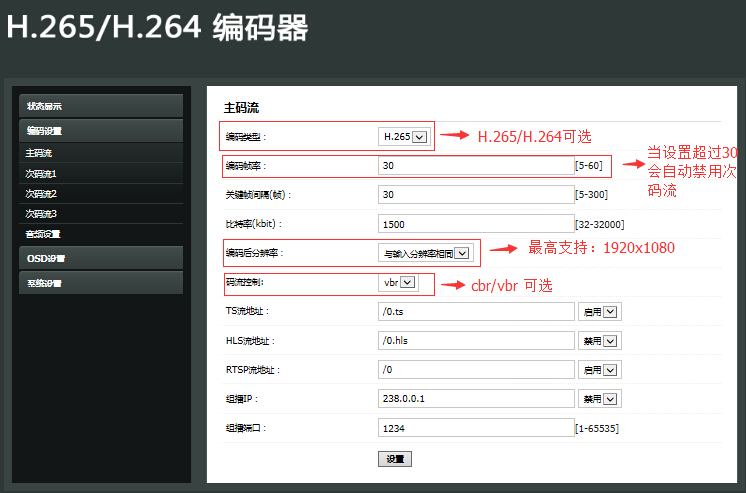
Task: Click the 关键帧间隔(帧) input field
Action: (476, 195)
